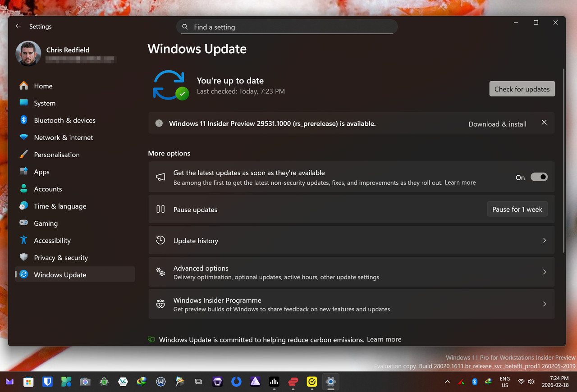Click the volume speaker icon in tray

tap(531, 382)
